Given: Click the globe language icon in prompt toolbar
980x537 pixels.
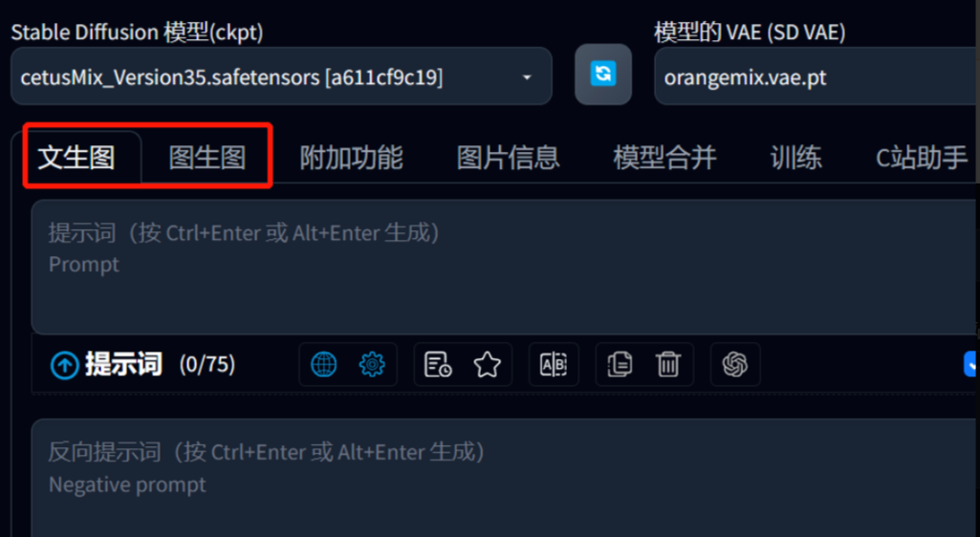Looking at the screenshot, I should tap(324, 365).
